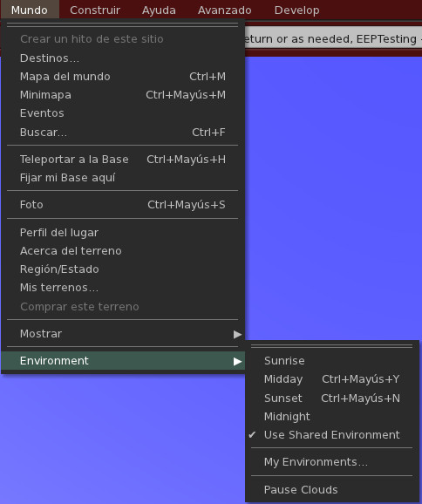
Task: Expand the Environment submenu arrow
Action: [x=237, y=361]
